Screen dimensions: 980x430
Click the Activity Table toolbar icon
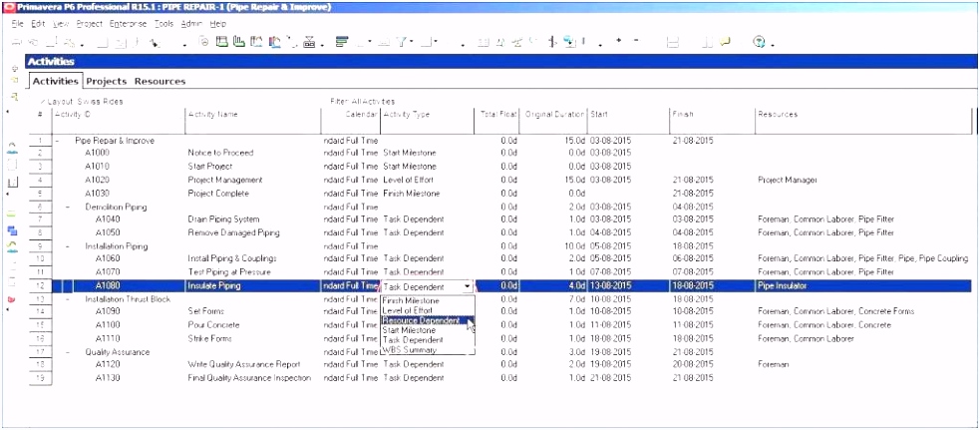coord(222,42)
